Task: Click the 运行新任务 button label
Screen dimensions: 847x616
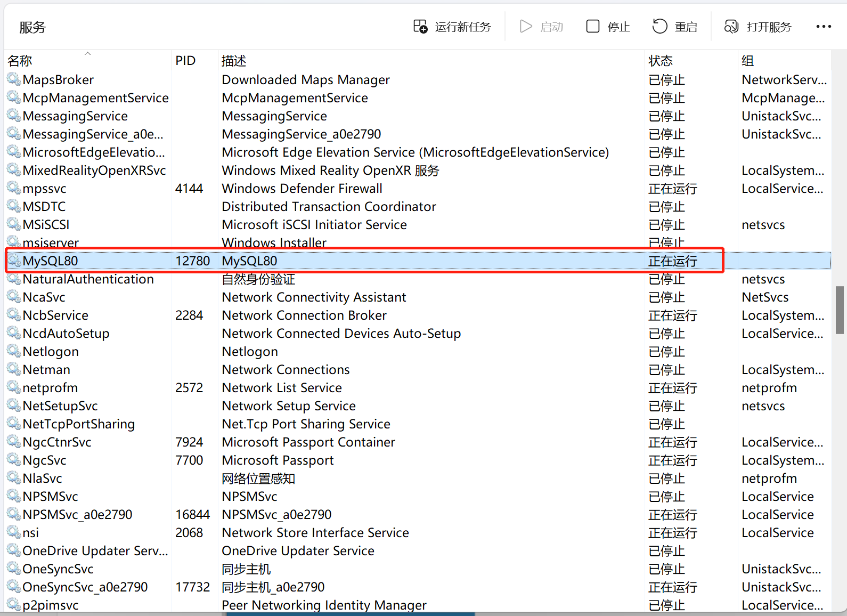Action: pos(463,27)
